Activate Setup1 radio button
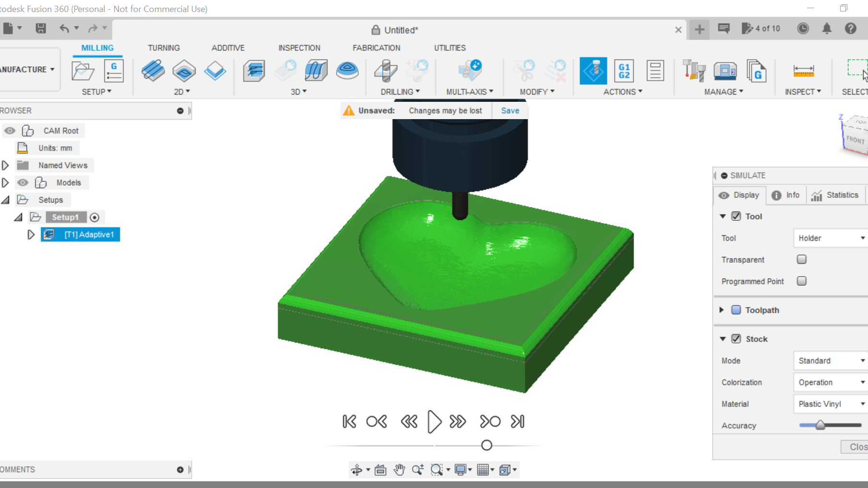 [95, 218]
